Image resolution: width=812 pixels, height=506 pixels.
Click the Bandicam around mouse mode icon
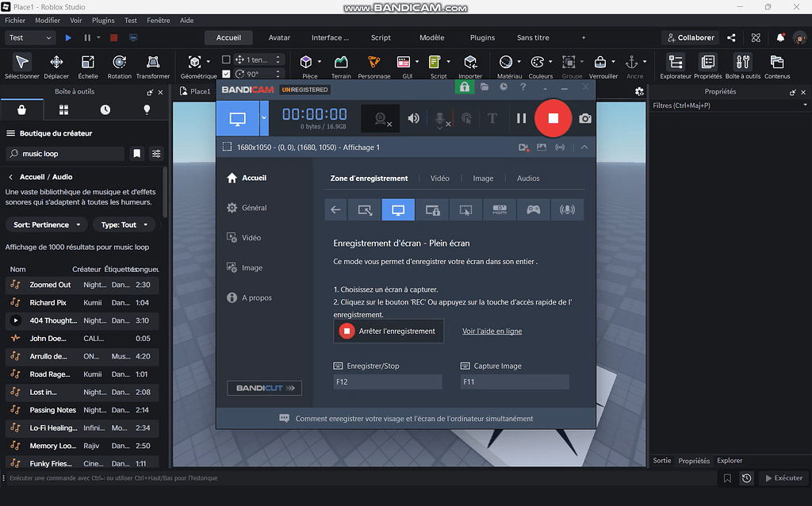coord(465,209)
